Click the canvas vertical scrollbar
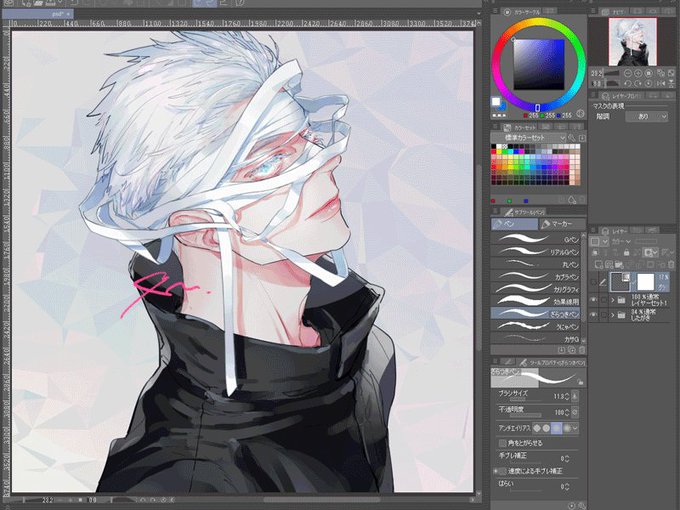 (x=478, y=259)
